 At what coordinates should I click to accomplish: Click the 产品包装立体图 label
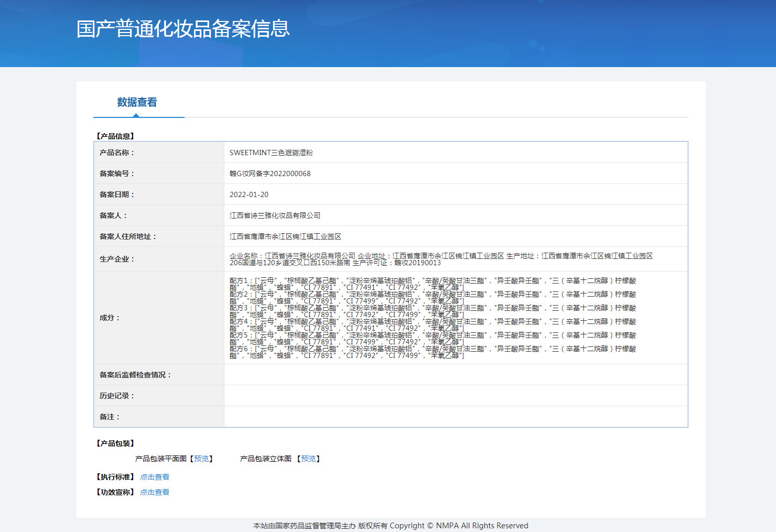(266, 459)
